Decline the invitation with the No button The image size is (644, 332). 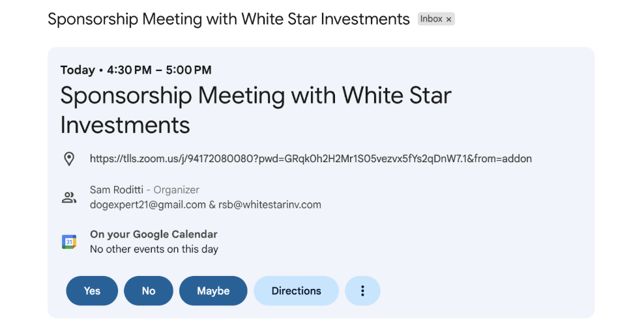pos(149,291)
